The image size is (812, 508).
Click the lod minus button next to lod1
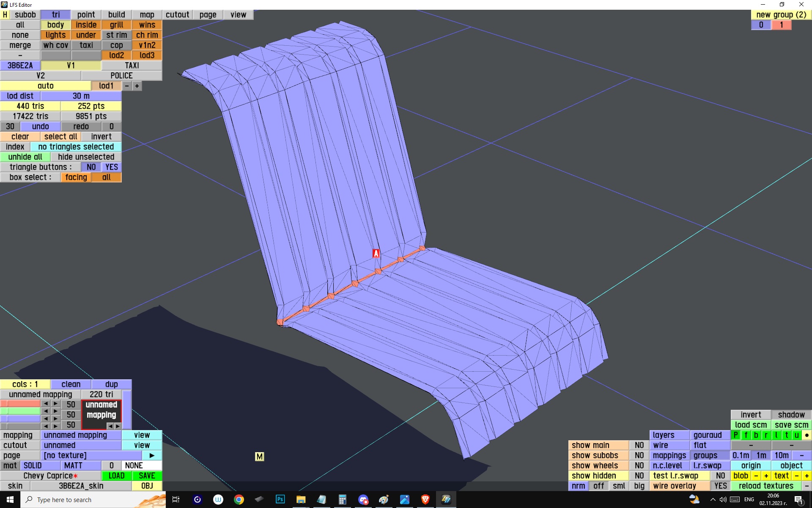pyautogui.click(x=126, y=86)
